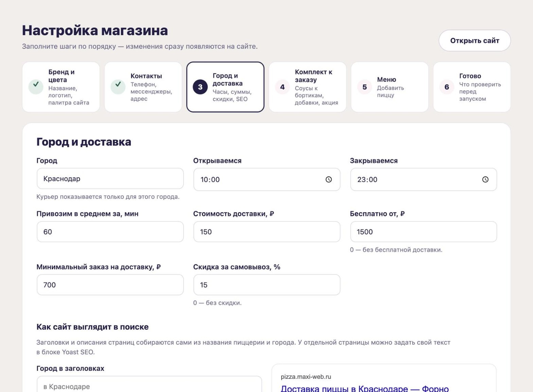
Task: Click the pizza.maxi-web.ru preview URL
Action: [x=306, y=377]
